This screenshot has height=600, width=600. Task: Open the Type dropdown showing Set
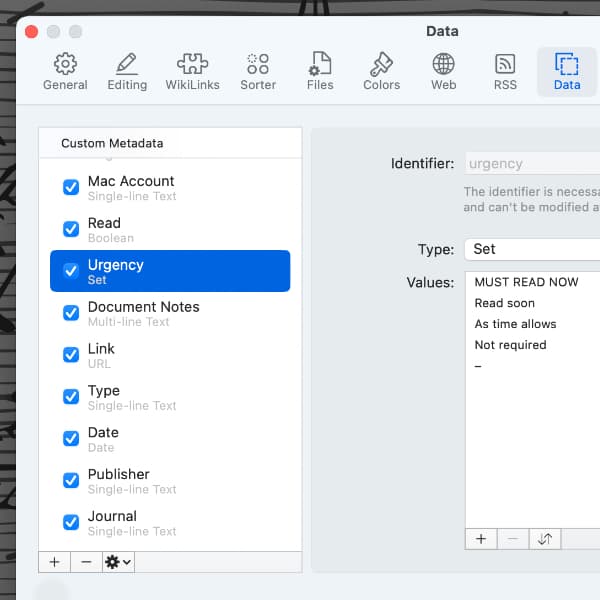point(532,249)
